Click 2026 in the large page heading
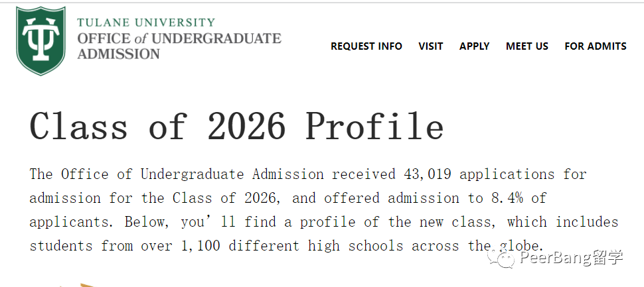This screenshot has width=644, height=287. pyautogui.click(x=246, y=126)
